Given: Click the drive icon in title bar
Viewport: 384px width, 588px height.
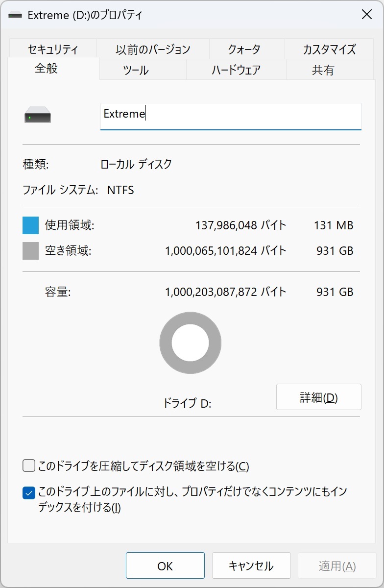Looking at the screenshot, I should pos(15,15).
